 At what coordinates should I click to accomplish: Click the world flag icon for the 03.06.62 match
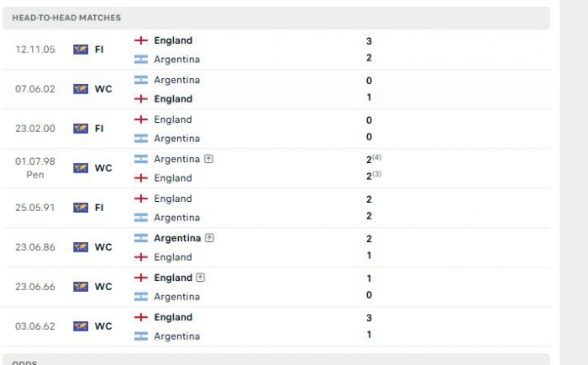[81, 326]
